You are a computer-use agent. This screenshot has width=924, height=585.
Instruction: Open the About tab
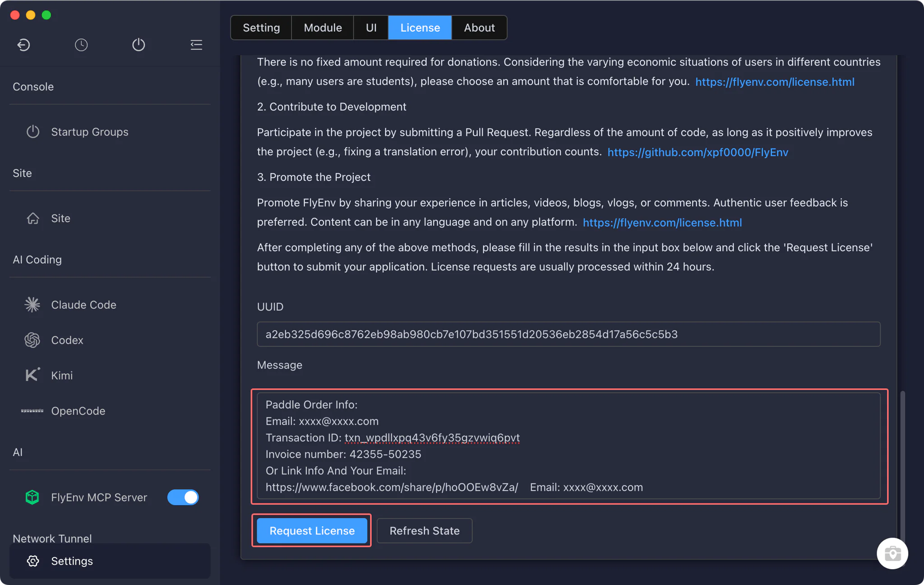click(479, 28)
